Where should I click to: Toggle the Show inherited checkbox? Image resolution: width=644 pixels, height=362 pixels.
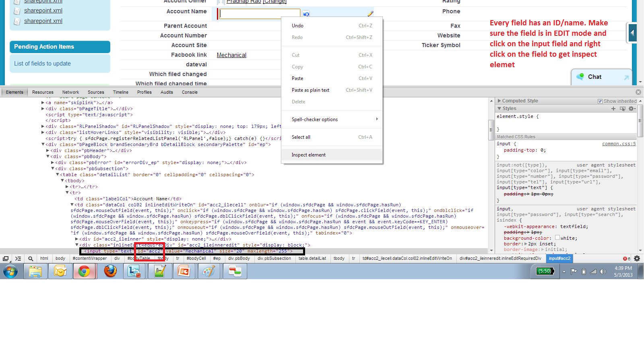(x=600, y=101)
